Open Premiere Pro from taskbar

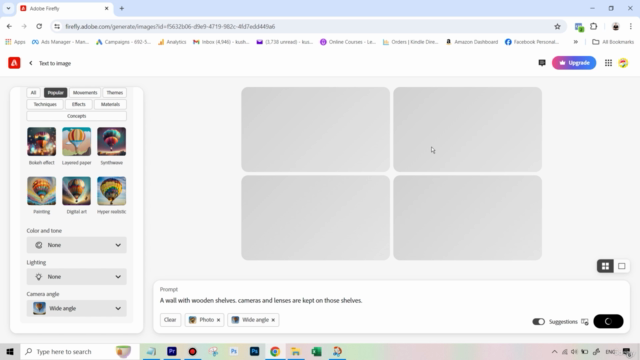pyautogui.click(x=172, y=351)
